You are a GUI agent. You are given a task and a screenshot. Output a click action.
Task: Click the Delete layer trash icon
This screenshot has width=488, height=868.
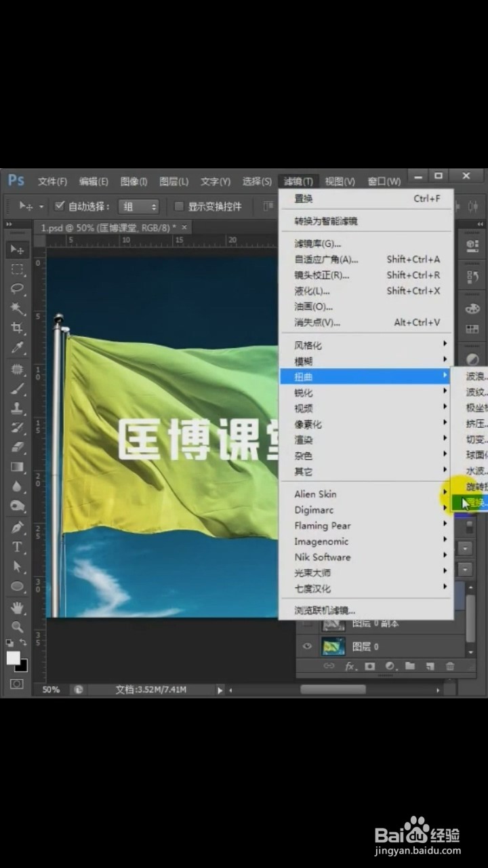[450, 667]
